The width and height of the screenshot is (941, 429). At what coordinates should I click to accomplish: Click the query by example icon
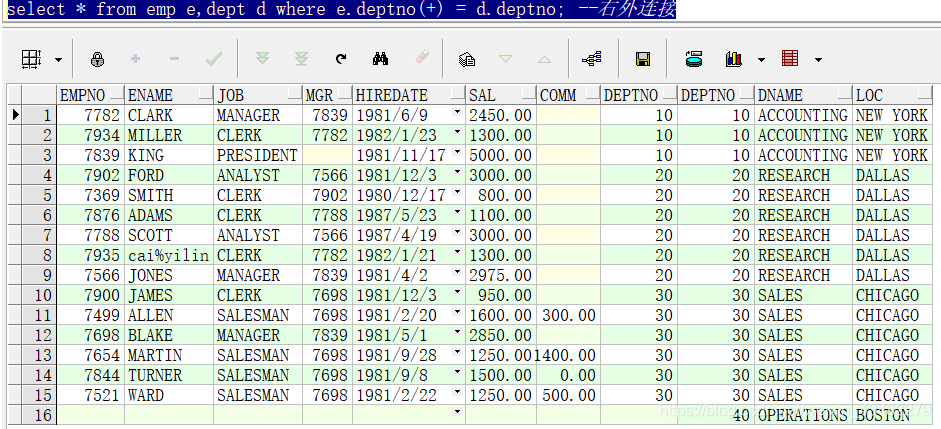point(467,59)
